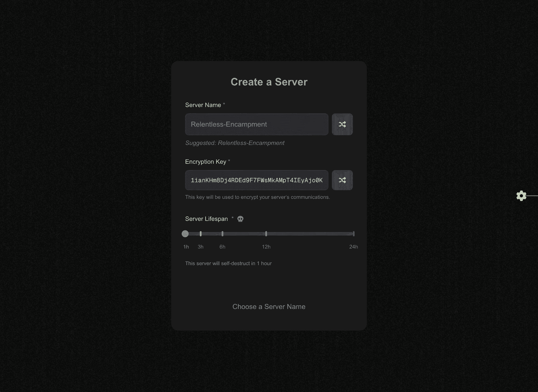Click the self-destruct in 1 hour notice
Viewport: 538px width, 392px height.
[228, 263]
